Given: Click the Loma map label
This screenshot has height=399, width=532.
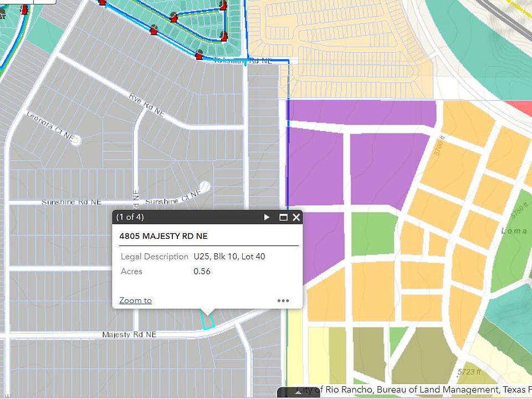Looking at the screenshot, I should tap(513, 231).
